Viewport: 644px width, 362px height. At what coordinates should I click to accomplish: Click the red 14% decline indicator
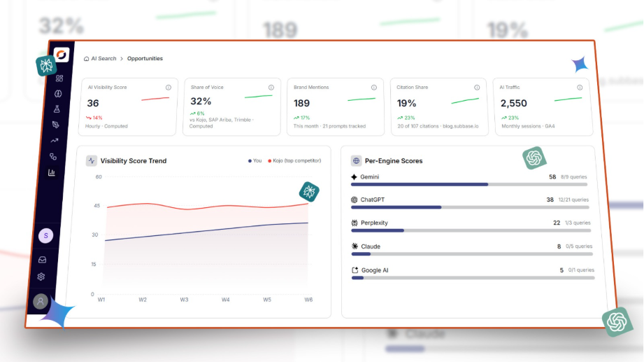(x=94, y=118)
